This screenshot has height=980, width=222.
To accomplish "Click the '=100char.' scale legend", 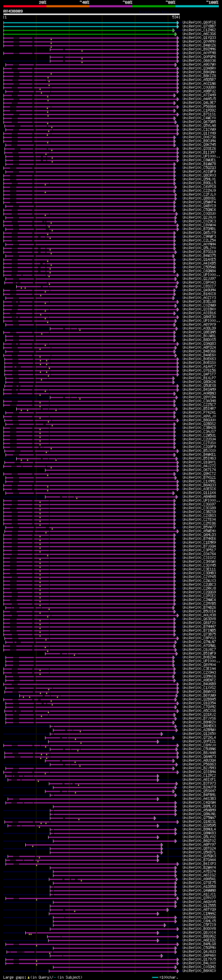I will click(x=169, y=977).
